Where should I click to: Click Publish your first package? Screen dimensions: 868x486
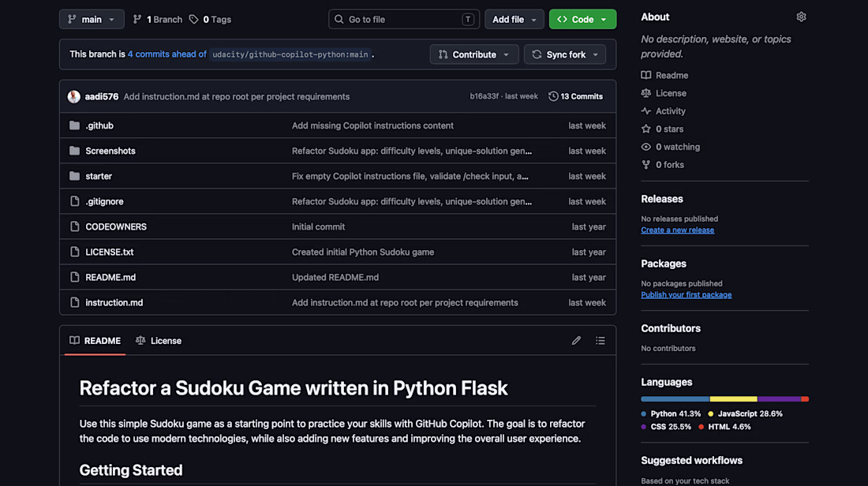[687, 294]
